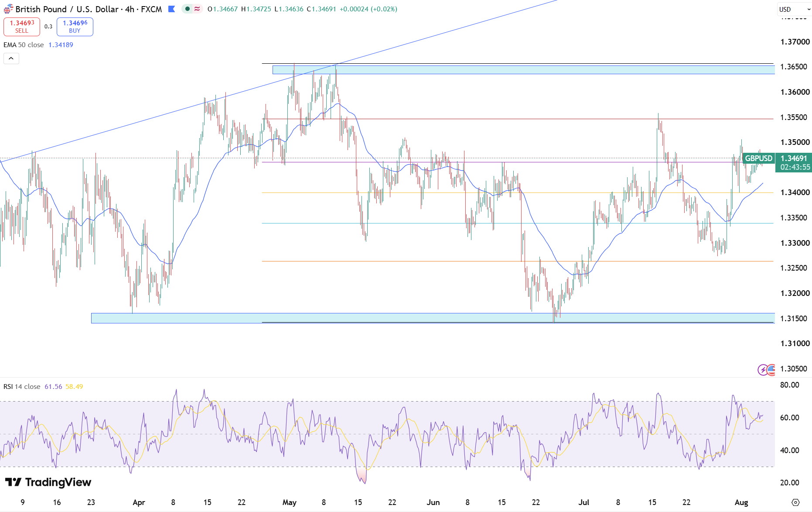Click the 1.34000 price axis label
Image resolution: width=812 pixels, height=512 pixels.
pos(795,192)
